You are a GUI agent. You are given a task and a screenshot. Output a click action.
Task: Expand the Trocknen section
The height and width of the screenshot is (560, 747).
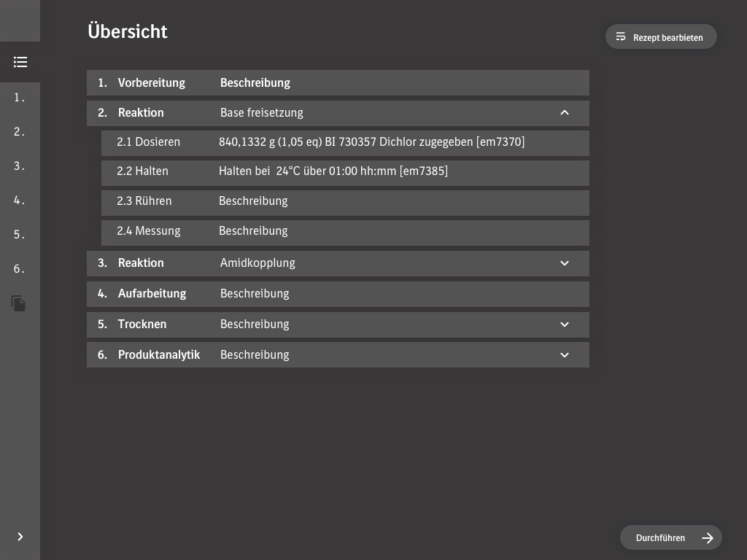pyautogui.click(x=564, y=324)
